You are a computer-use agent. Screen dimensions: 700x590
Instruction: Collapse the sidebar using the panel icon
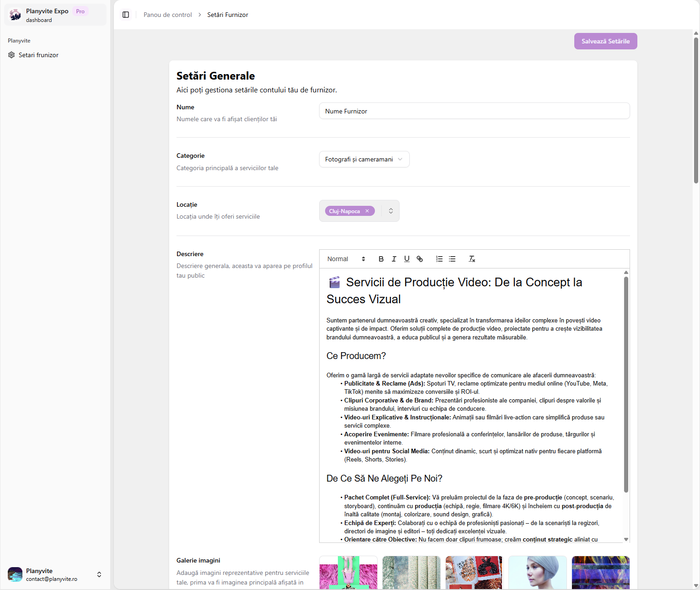[125, 15]
